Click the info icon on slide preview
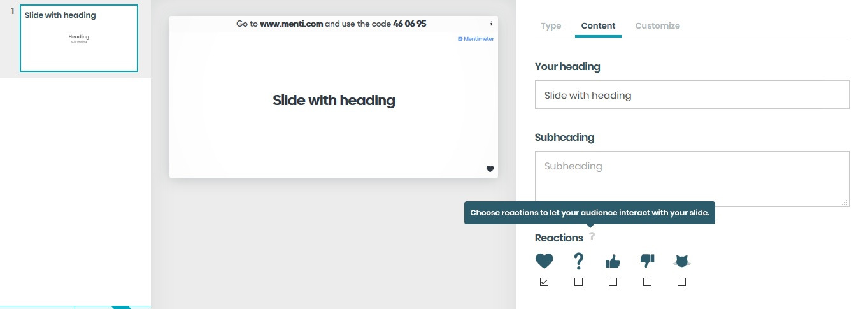This screenshot has width=868, height=309. pyautogui.click(x=492, y=24)
